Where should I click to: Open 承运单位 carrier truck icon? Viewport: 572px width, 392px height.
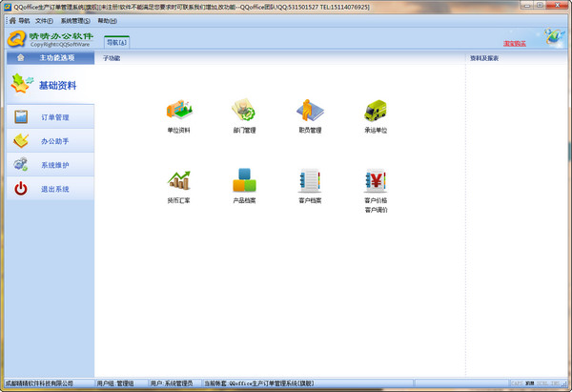[376, 111]
